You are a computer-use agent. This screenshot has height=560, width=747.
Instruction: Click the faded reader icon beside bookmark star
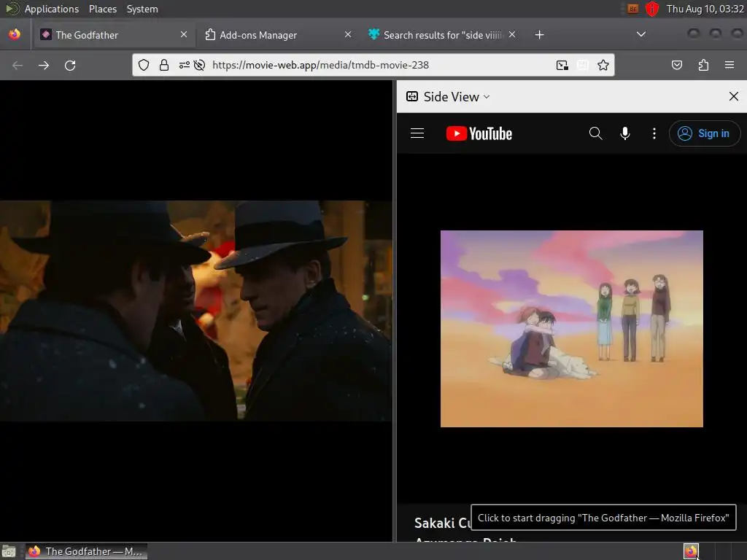tap(583, 65)
